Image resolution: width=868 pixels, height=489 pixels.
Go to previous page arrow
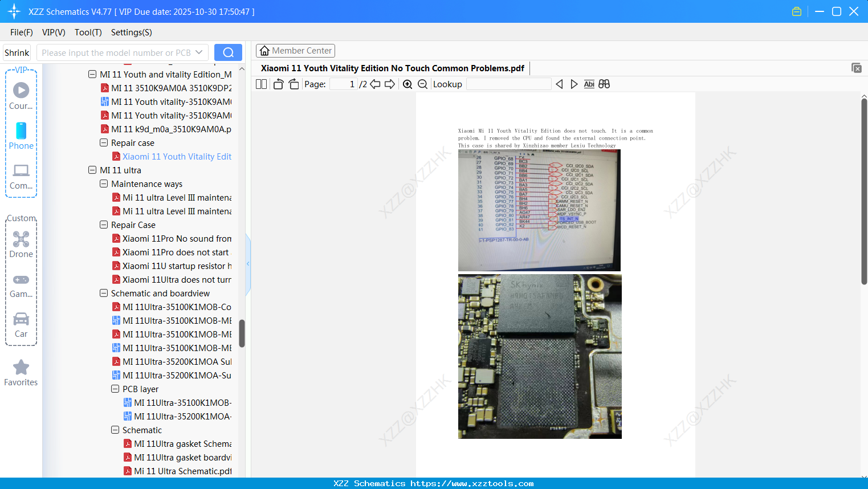click(x=375, y=84)
